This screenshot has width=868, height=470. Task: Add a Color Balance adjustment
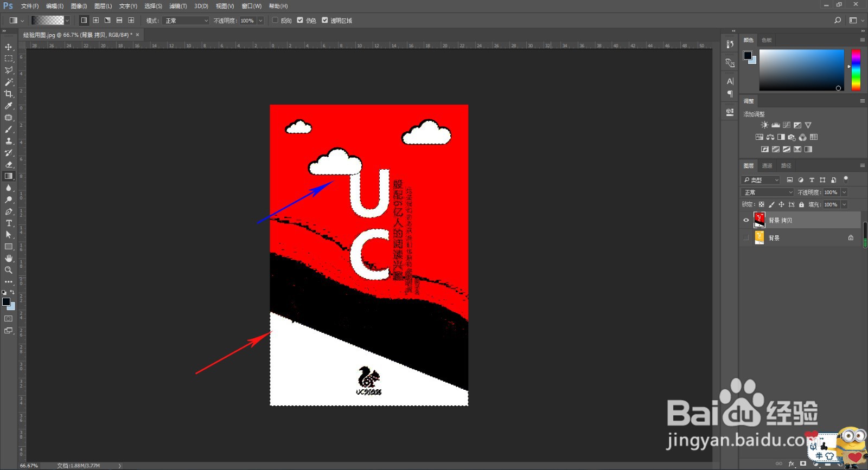[x=770, y=137]
